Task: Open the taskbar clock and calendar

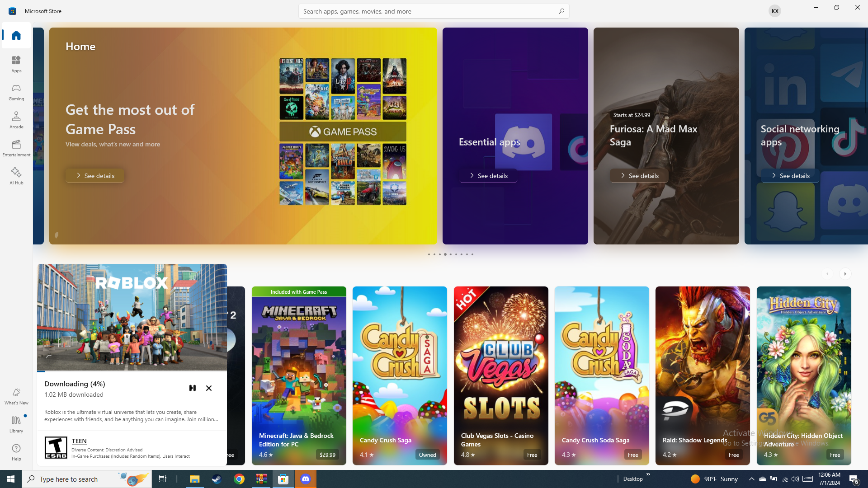Action: (x=829, y=479)
